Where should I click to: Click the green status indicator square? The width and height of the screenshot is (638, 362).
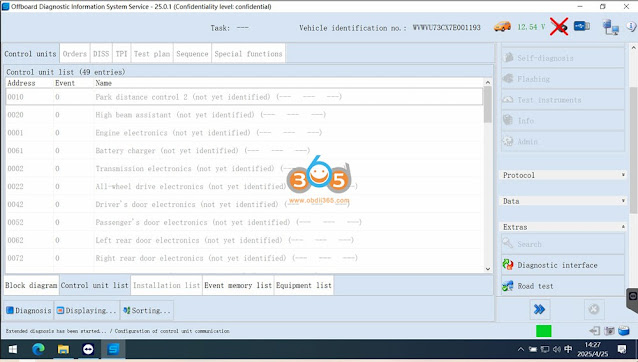[544, 331]
